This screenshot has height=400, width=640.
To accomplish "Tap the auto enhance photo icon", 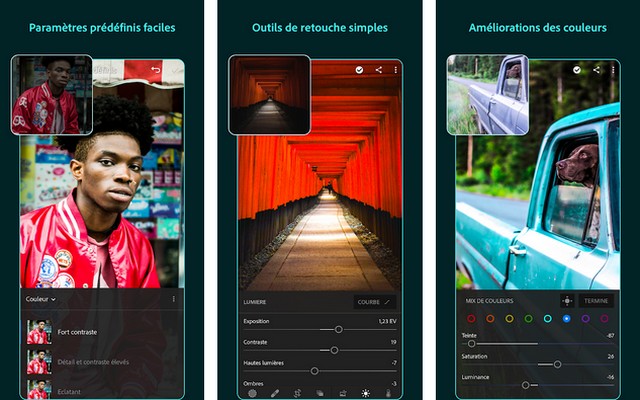I will point(343,393).
